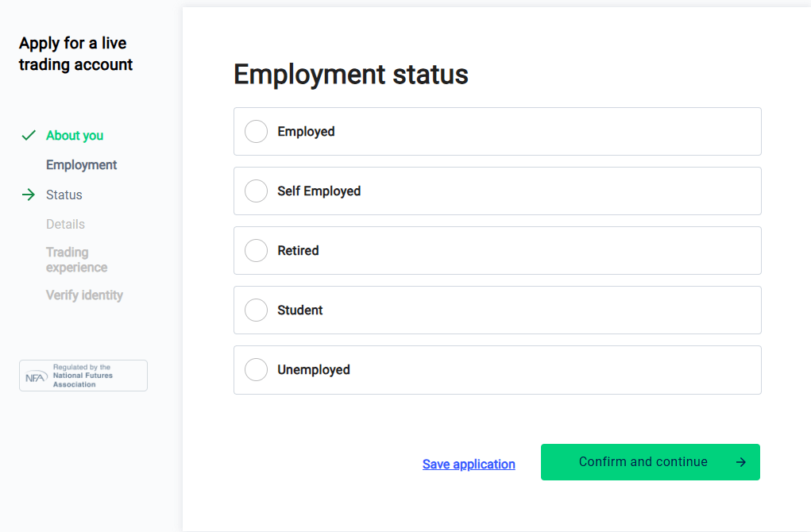Click the Retired option card label
Image resolution: width=811 pixels, height=532 pixels.
(298, 250)
